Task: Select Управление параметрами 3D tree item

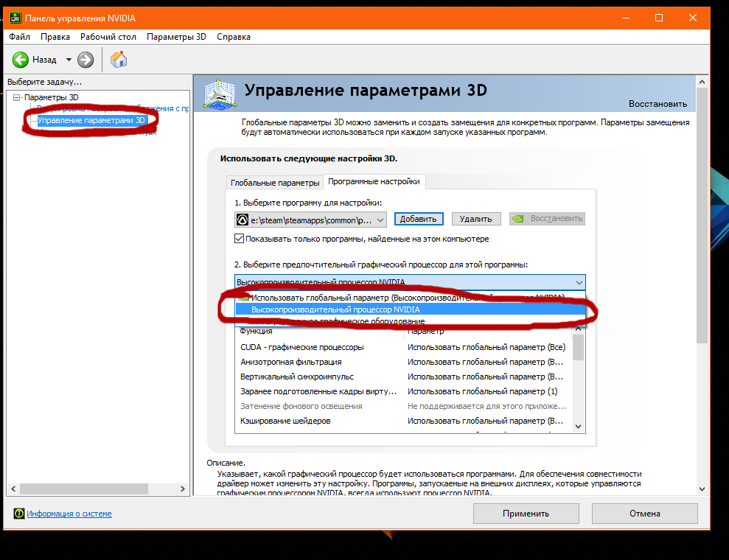Action: (x=91, y=120)
